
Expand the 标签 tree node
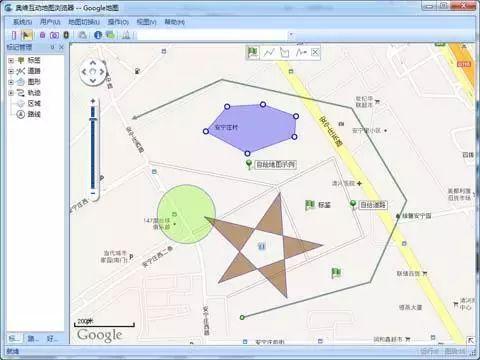11,60
